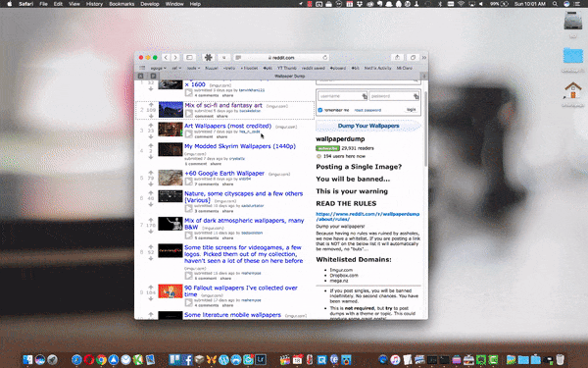Reload the page with the refresh icon

pyautogui.click(x=324, y=58)
